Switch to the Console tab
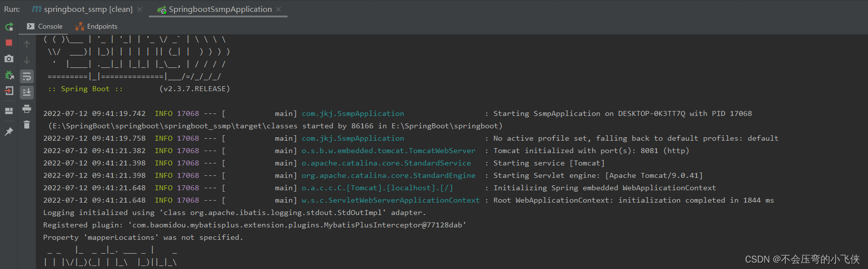The height and width of the screenshot is (269, 868). pyautogui.click(x=45, y=26)
